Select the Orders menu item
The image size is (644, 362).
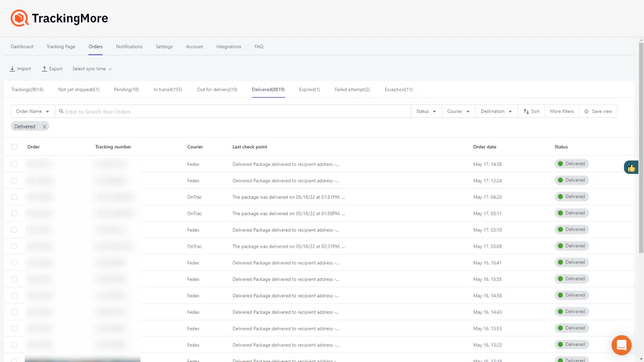[96, 47]
